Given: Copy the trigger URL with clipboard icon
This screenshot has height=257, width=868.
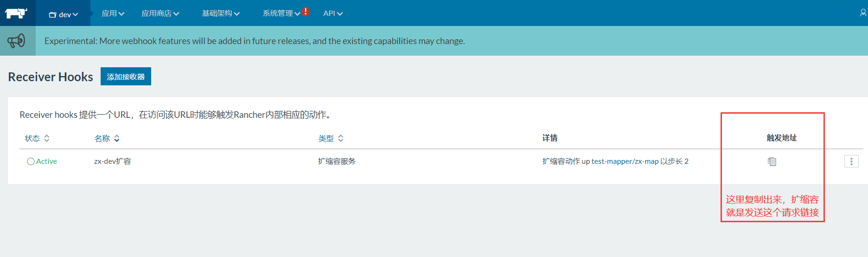Looking at the screenshot, I should point(772,161).
